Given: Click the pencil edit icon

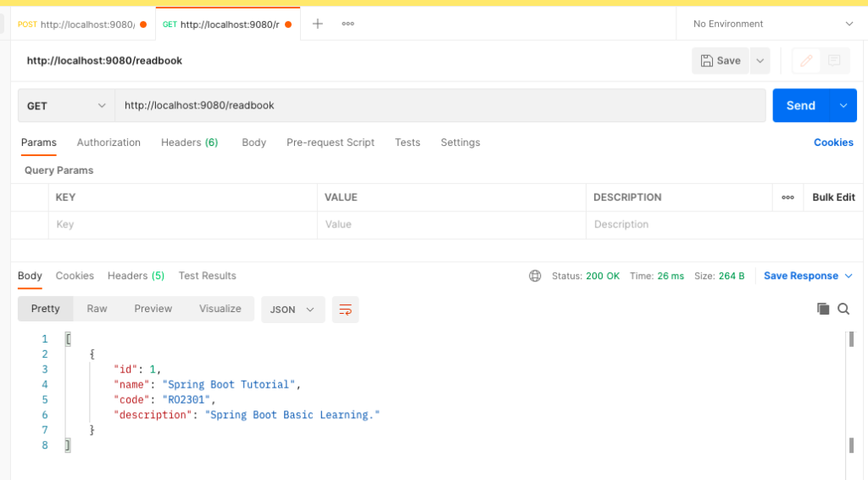Looking at the screenshot, I should click(x=806, y=60).
